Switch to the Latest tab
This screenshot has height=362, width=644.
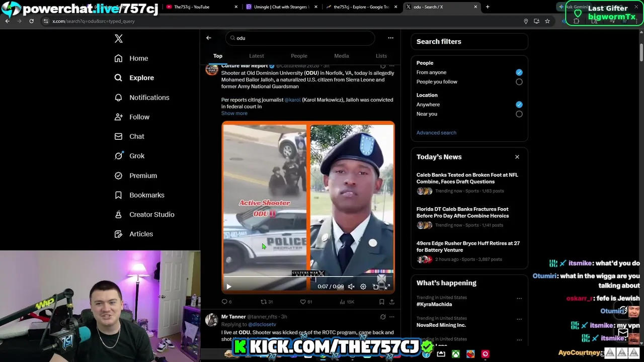pyautogui.click(x=257, y=56)
